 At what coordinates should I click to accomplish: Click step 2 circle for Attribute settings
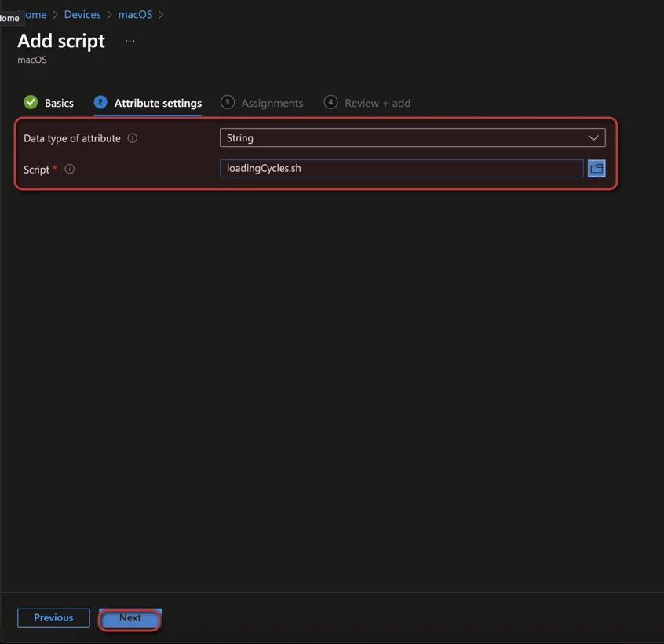coord(100,102)
